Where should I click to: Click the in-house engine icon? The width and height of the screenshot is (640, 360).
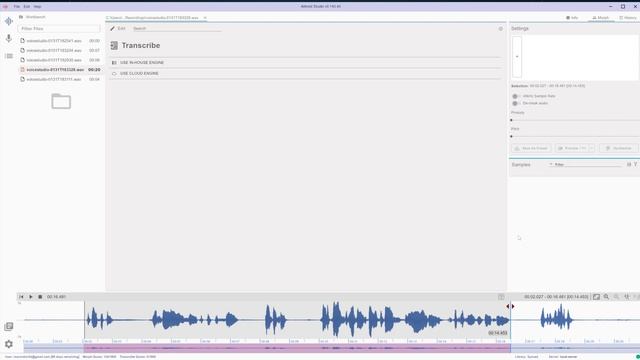click(114, 62)
